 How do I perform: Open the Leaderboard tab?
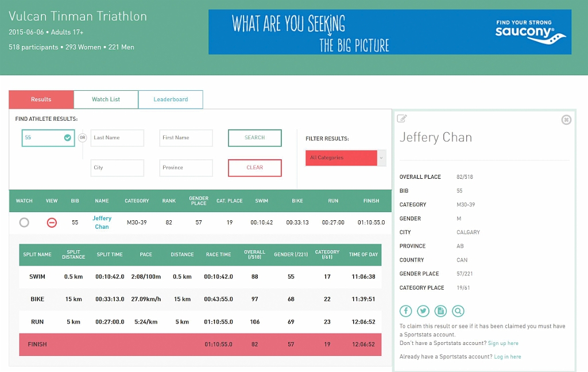(171, 99)
